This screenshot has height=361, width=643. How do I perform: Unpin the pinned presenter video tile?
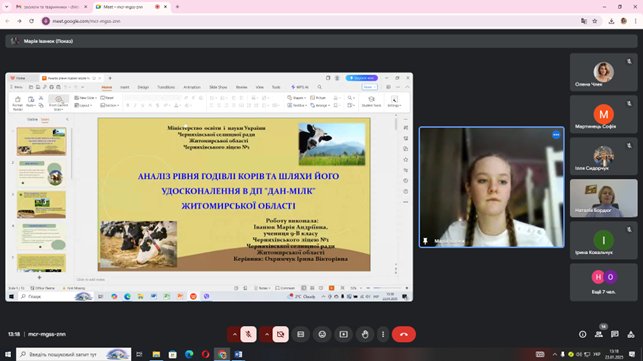pos(425,241)
